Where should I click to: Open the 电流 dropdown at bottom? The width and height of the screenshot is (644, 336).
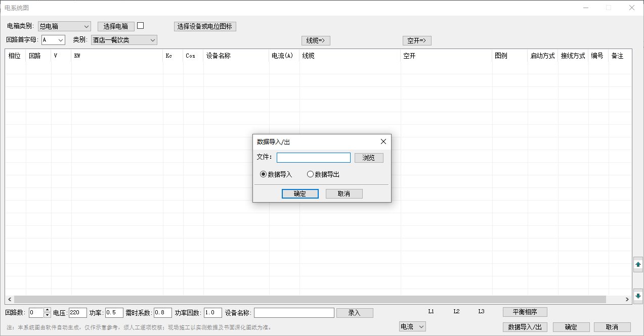(412, 327)
